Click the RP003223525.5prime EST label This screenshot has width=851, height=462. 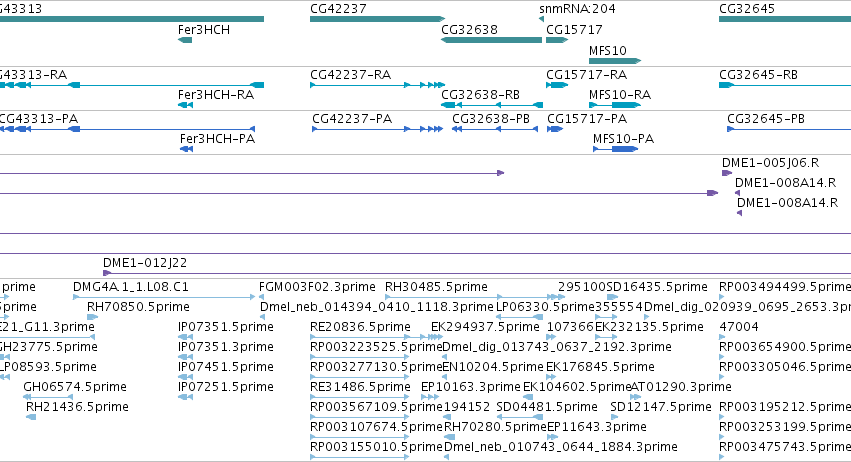pyautogui.click(x=376, y=347)
